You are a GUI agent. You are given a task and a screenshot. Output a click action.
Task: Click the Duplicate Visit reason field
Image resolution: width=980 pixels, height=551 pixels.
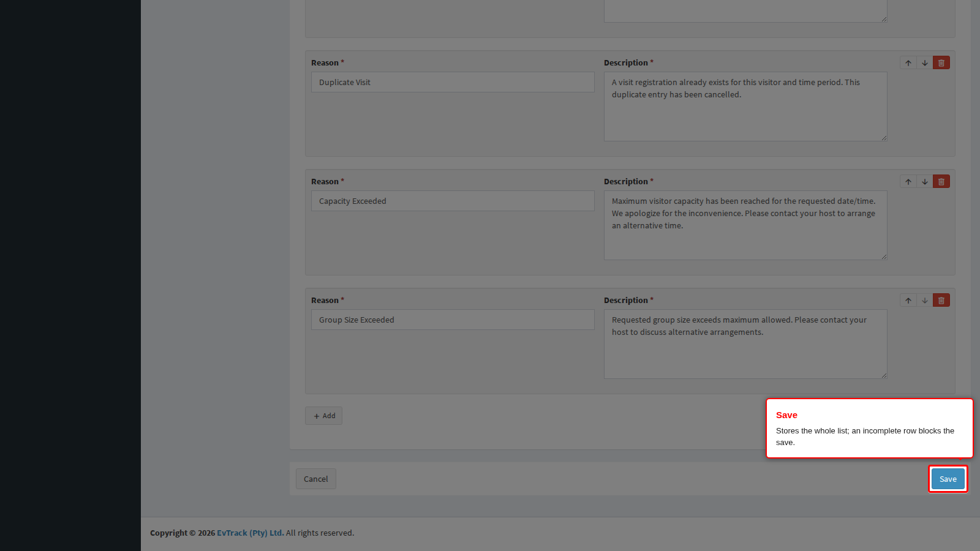point(453,82)
